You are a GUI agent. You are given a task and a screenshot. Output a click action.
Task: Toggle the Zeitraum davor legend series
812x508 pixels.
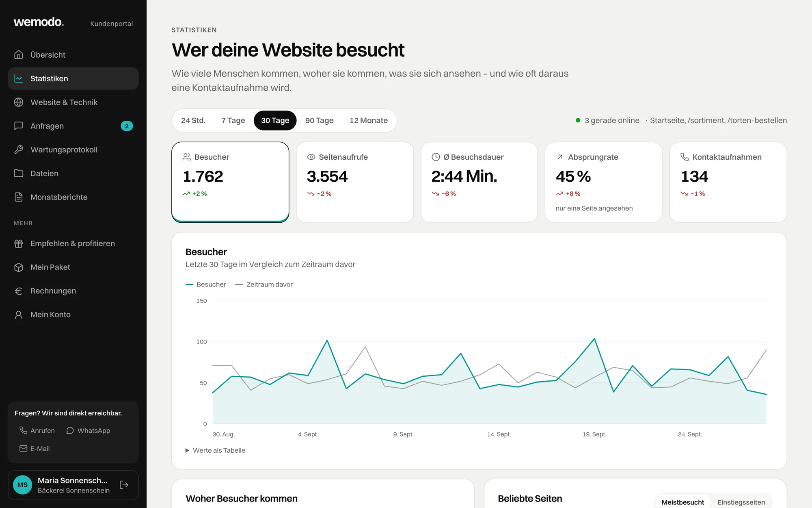[x=264, y=284]
